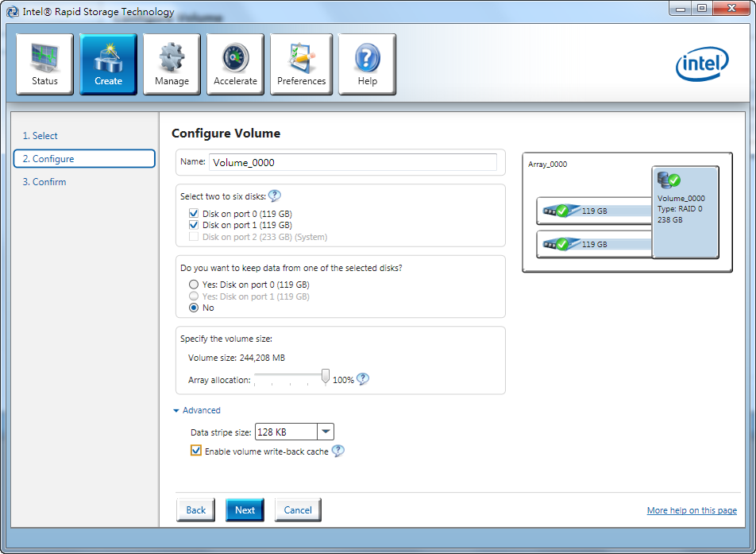Go to step 3. Confirm

pos(44,182)
